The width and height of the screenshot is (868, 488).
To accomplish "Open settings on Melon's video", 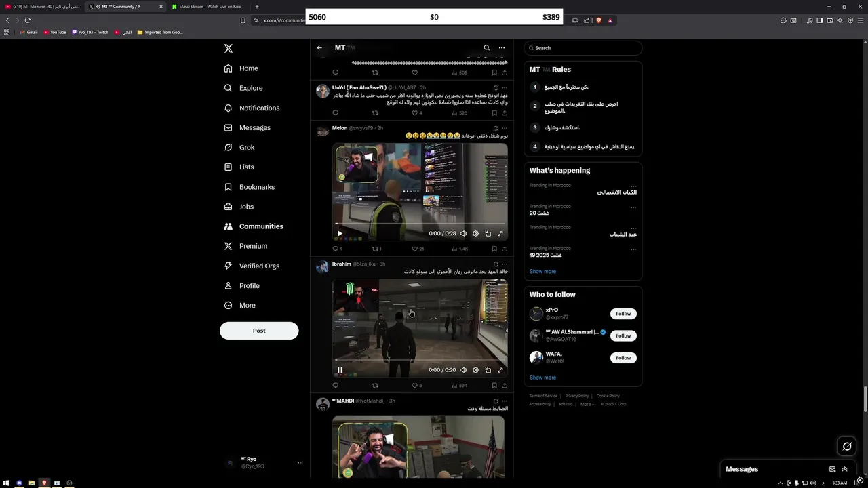I will [475, 234].
